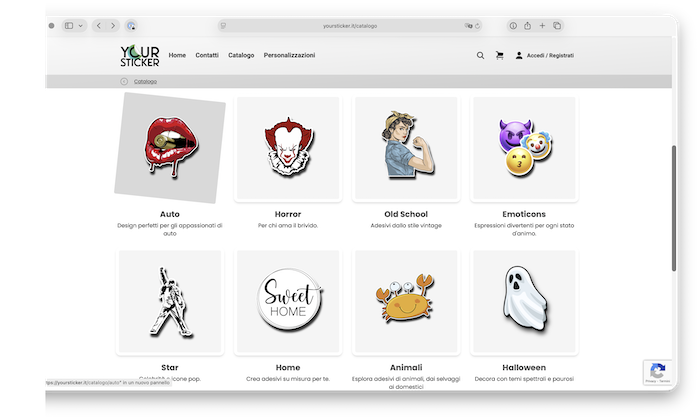Open the Horror clown sticker category
The height and width of the screenshot is (420, 700).
pyautogui.click(x=287, y=148)
